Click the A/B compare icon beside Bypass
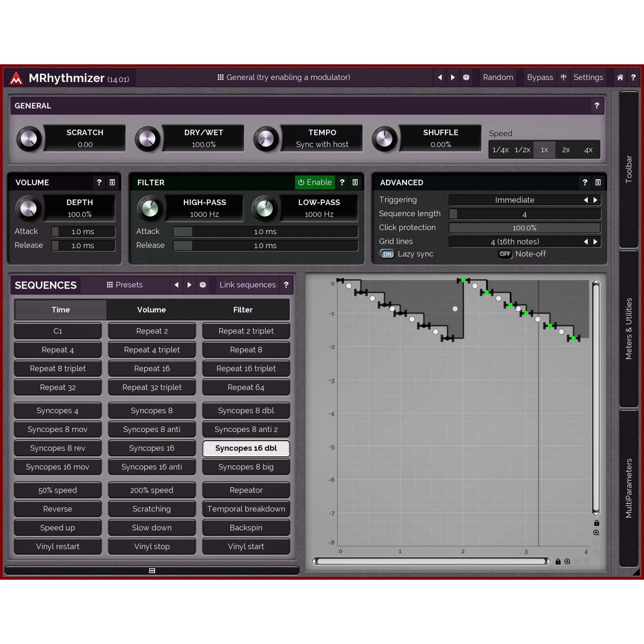The height and width of the screenshot is (644, 644). pyautogui.click(x=564, y=77)
